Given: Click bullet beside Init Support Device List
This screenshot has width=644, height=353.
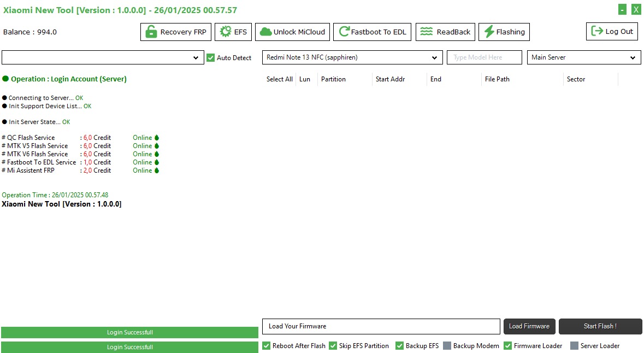Looking at the screenshot, I should tap(4, 106).
